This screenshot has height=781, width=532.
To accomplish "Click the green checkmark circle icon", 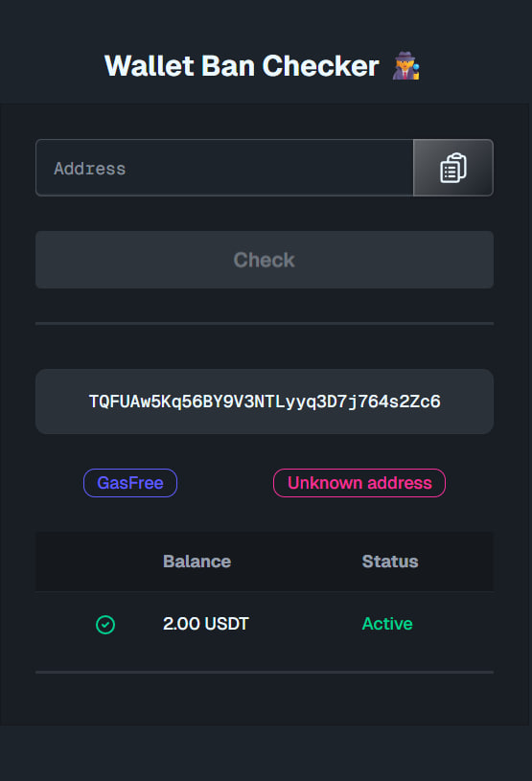I will pyautogui.click(x=105, y=624).
